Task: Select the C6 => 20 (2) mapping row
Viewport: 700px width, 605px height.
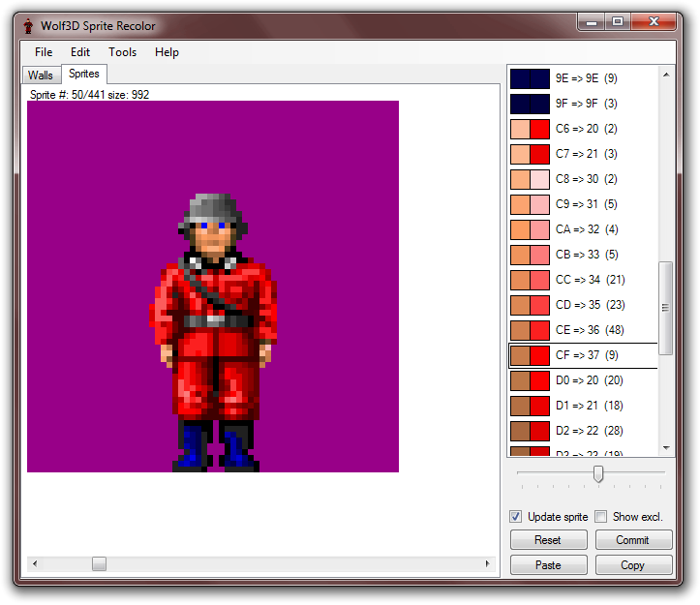Action: point(583,129)
